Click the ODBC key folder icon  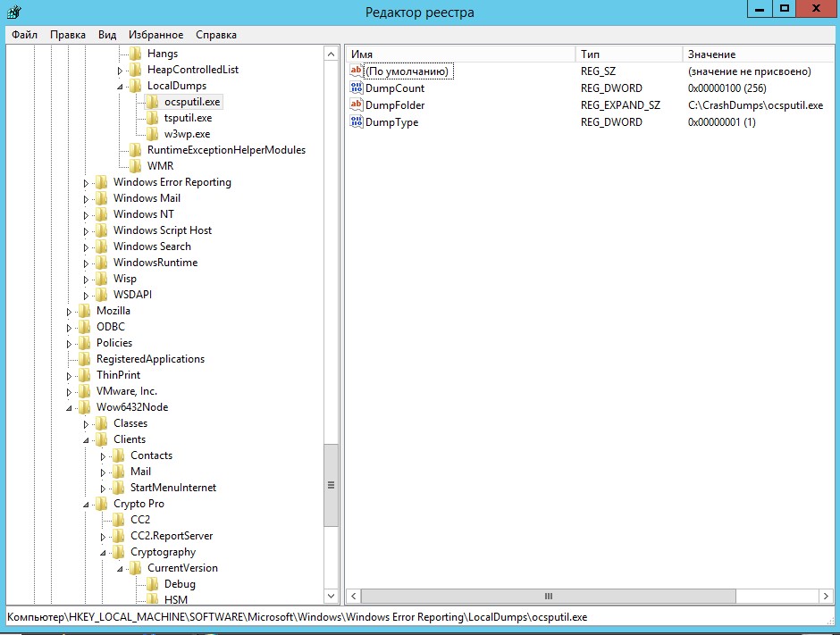tap(85, 327)
